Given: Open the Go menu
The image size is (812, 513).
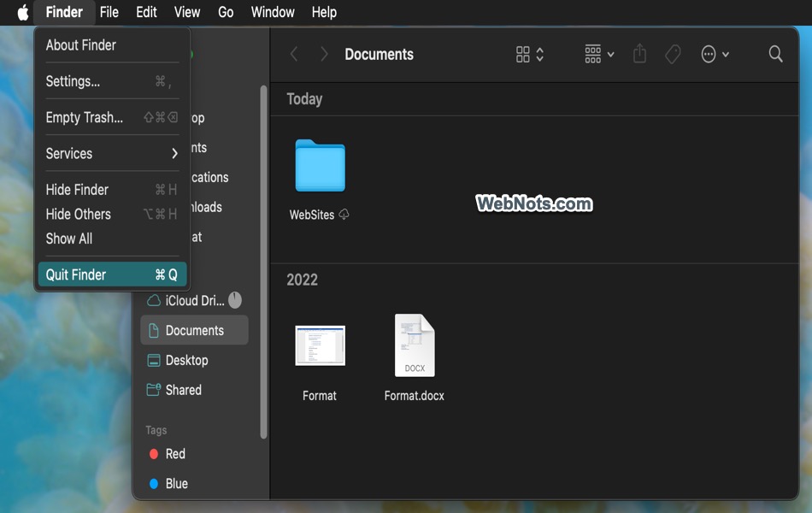Looking at the screenshot, I should point(226,12).
